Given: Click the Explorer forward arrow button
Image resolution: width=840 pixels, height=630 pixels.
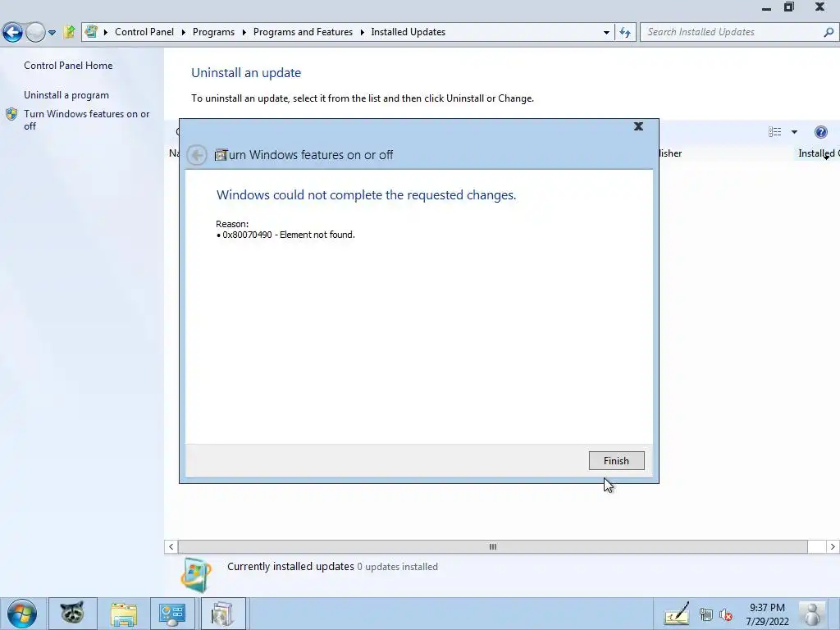Looking at the screenshot, I should click(35, 32).
